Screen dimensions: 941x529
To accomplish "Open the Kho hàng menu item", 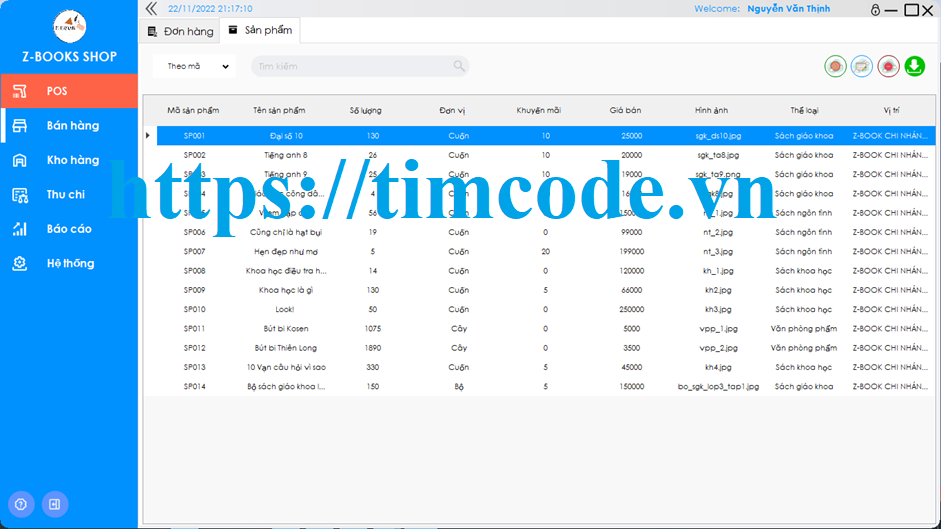I will click(69, 160).
